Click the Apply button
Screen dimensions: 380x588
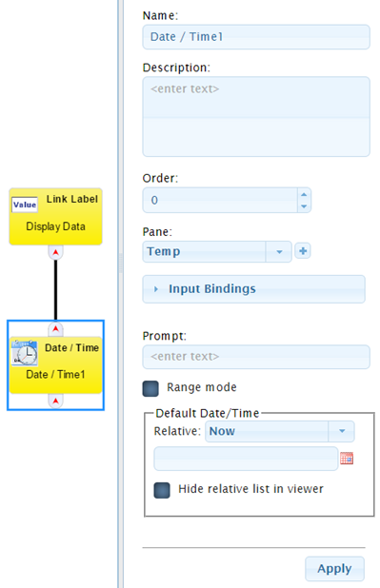coord(334,569)
